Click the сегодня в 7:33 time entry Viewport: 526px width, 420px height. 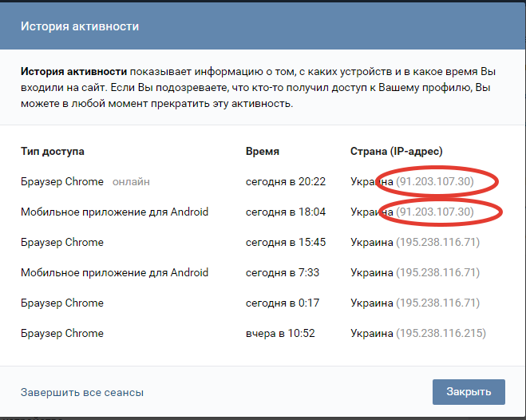point(283,272)
